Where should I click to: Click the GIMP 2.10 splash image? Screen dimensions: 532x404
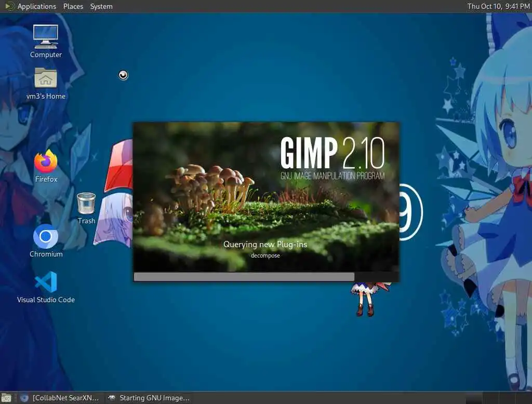(267, 197)
